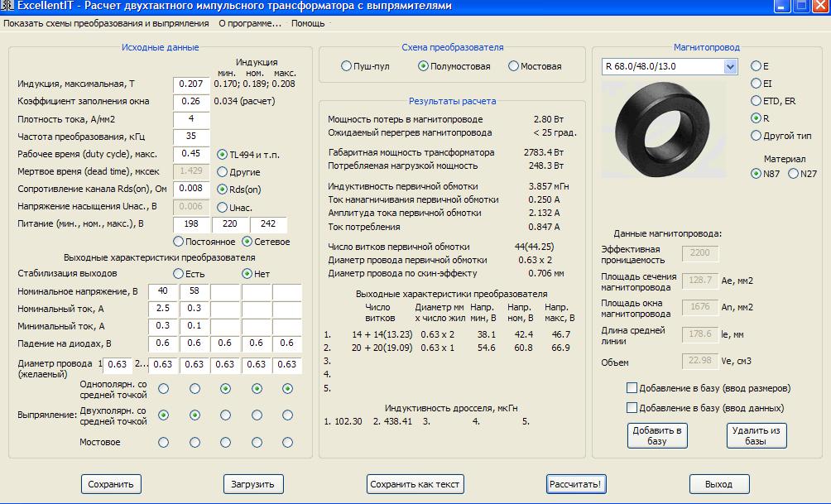Click the conversion frequency field 35
The image size is (831, 504).
coord(191,137)
